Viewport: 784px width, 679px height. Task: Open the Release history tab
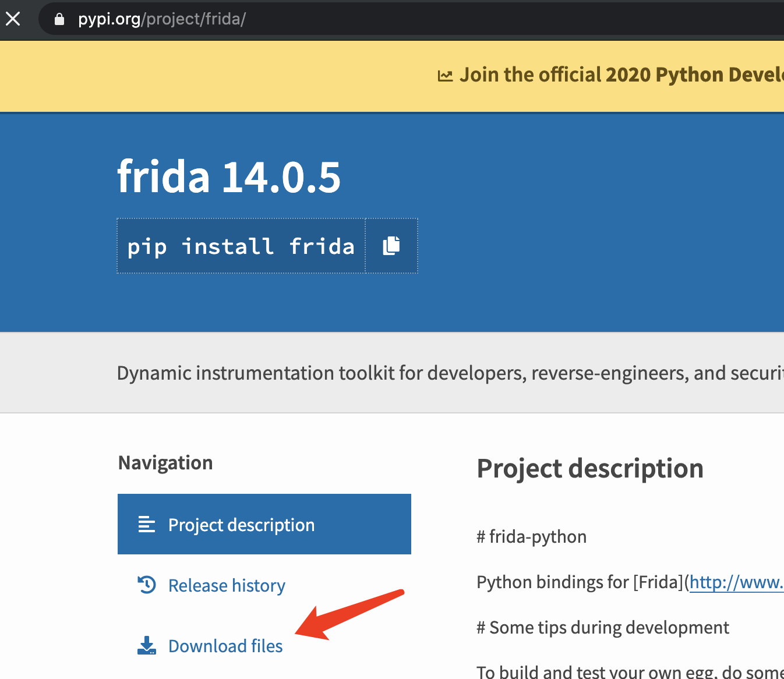tap(227, 585)
